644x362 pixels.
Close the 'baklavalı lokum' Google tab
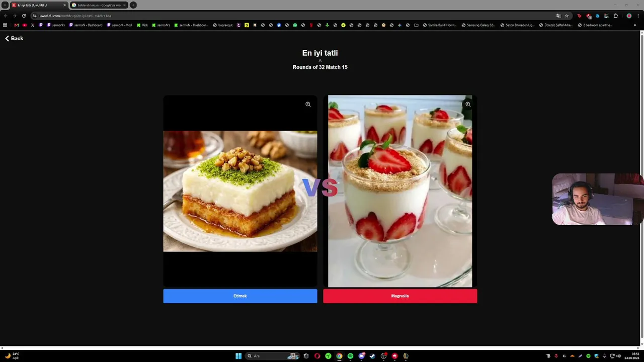[x=124, y=5]
